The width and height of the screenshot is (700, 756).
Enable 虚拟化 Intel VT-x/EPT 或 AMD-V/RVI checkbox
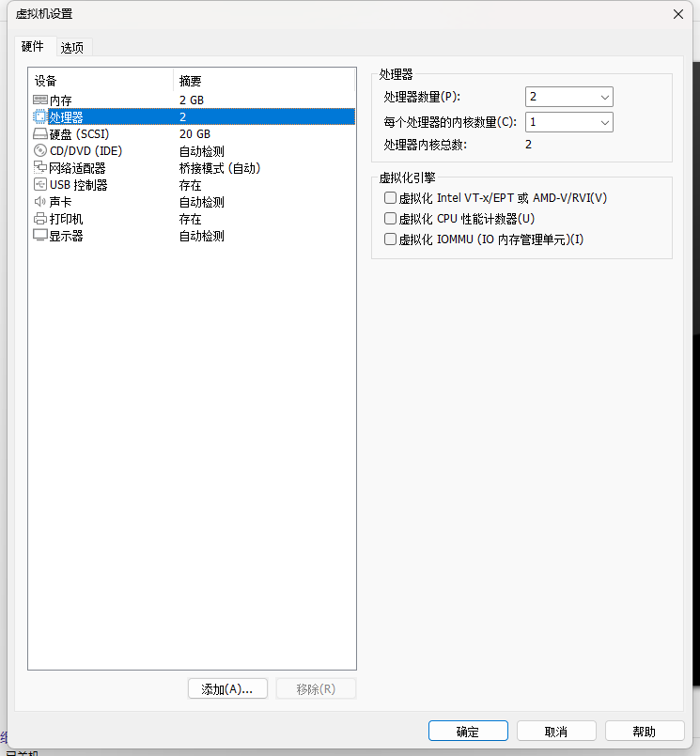(x=391, y=198)
